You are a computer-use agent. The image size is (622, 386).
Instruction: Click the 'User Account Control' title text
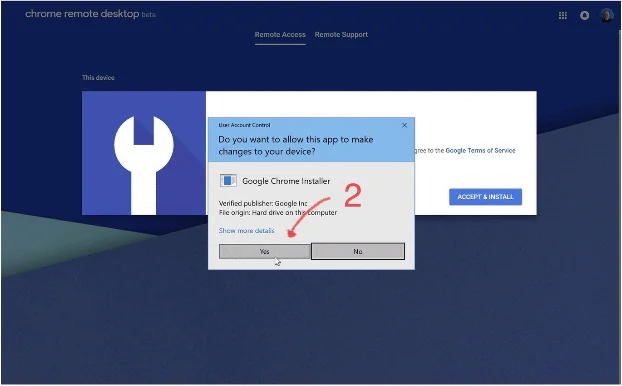pyautogui.click(x=244, y=125)
